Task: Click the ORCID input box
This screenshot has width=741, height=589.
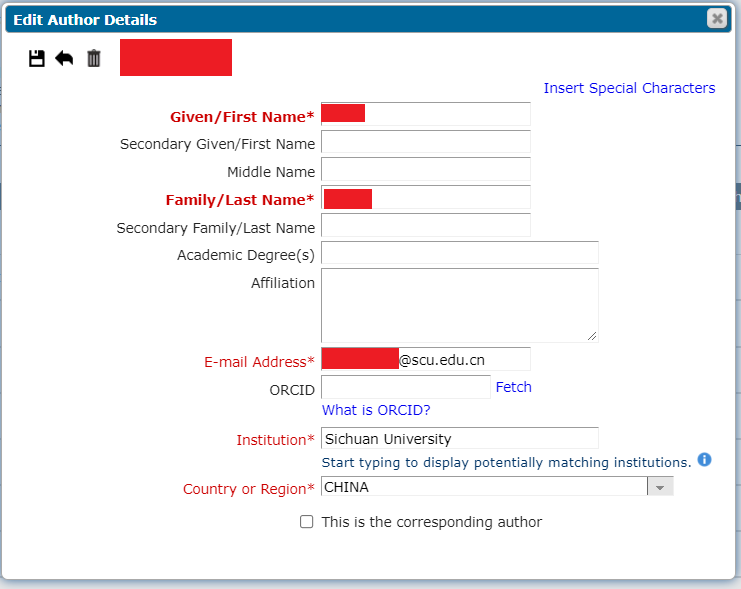Action: pos(405,387)
